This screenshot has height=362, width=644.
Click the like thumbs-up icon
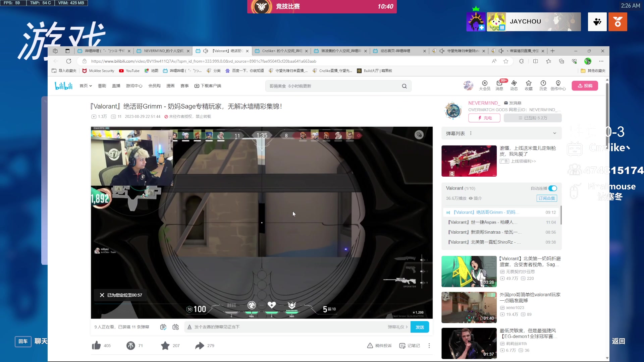click(x=96, y=346)
